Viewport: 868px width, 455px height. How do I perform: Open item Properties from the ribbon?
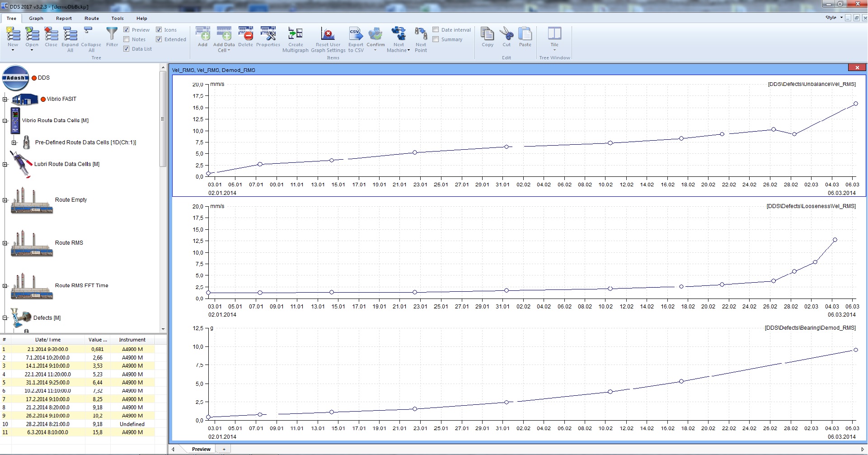coord(268,34)
